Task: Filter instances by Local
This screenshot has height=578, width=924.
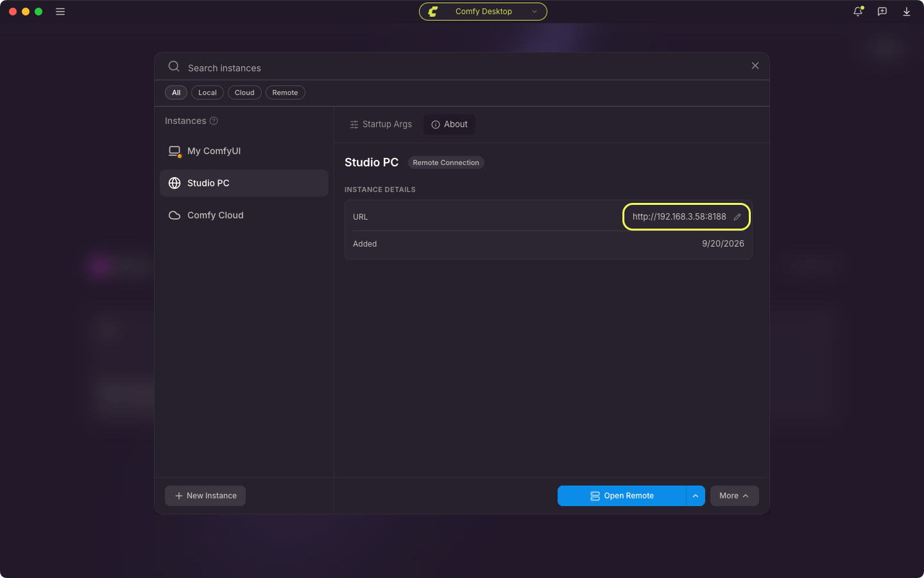Action: click(x=207, y=92)
